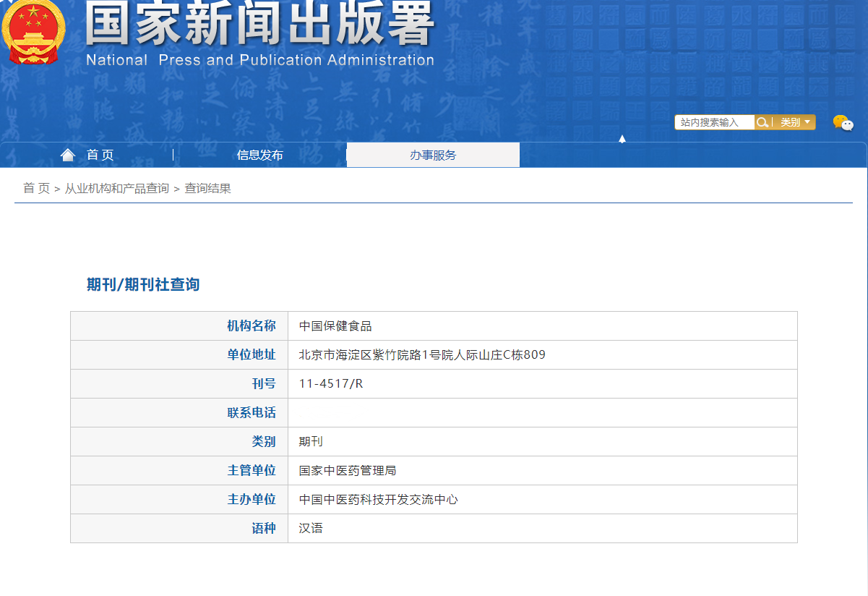Click the magnifier search icon
The image size is (868, 596).
pos(762,122)
